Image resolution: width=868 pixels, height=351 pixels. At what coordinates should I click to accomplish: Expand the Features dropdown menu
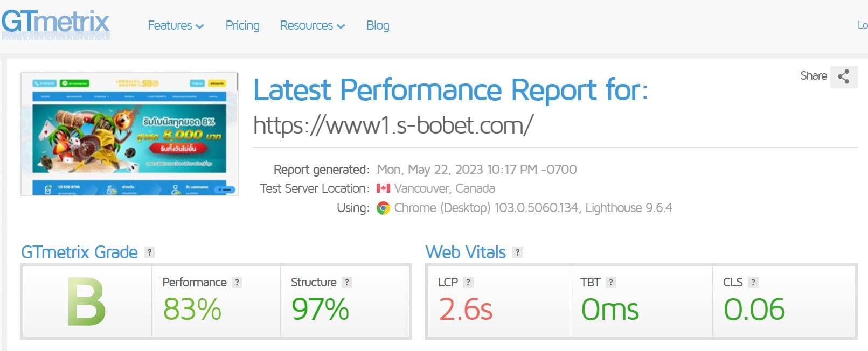pos(176,25)
